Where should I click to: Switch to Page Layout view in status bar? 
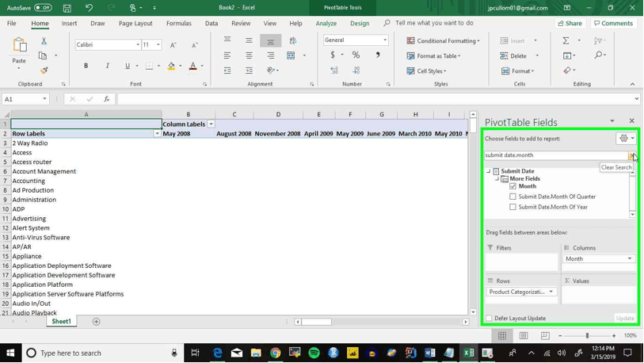[x=524, y=336]
